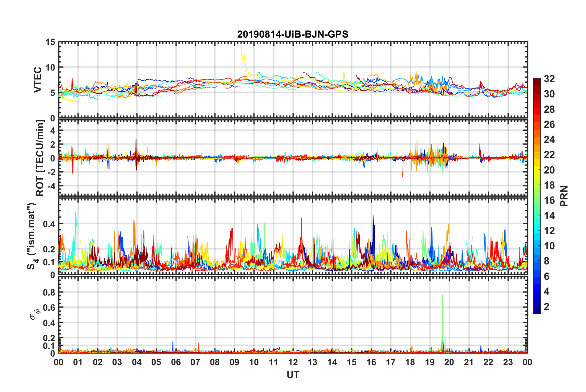Click UT axis tick label "01"
The height and width of the screenshot is (392, 586).
78,362
